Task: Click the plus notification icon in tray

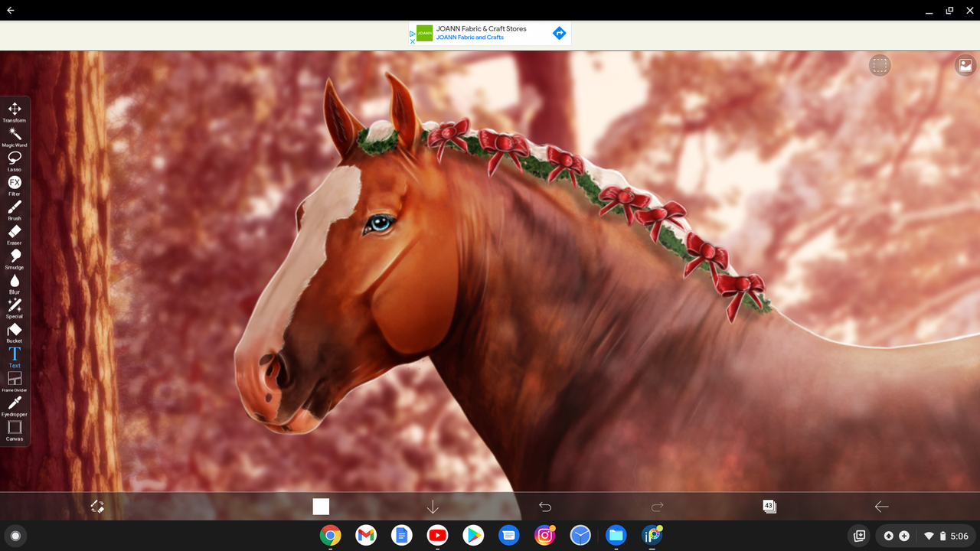Action: click(x=904, y=536)
